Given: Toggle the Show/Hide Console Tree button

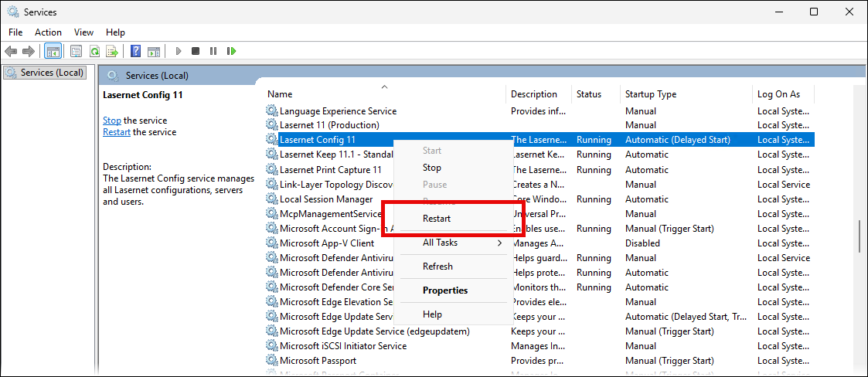Looking at the screenshot, I should coord(53,51).
